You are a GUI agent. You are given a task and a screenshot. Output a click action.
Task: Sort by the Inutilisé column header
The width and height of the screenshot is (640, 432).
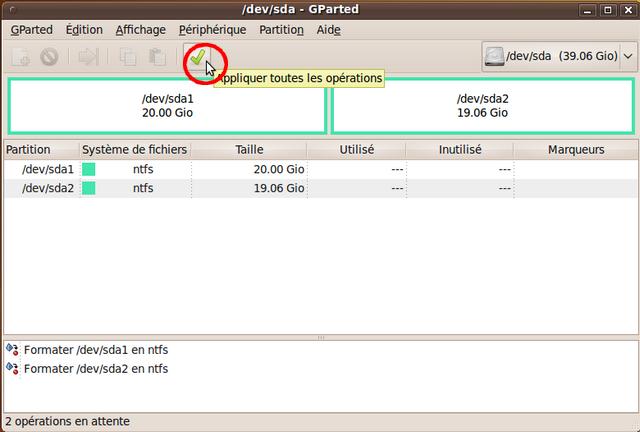460,150
